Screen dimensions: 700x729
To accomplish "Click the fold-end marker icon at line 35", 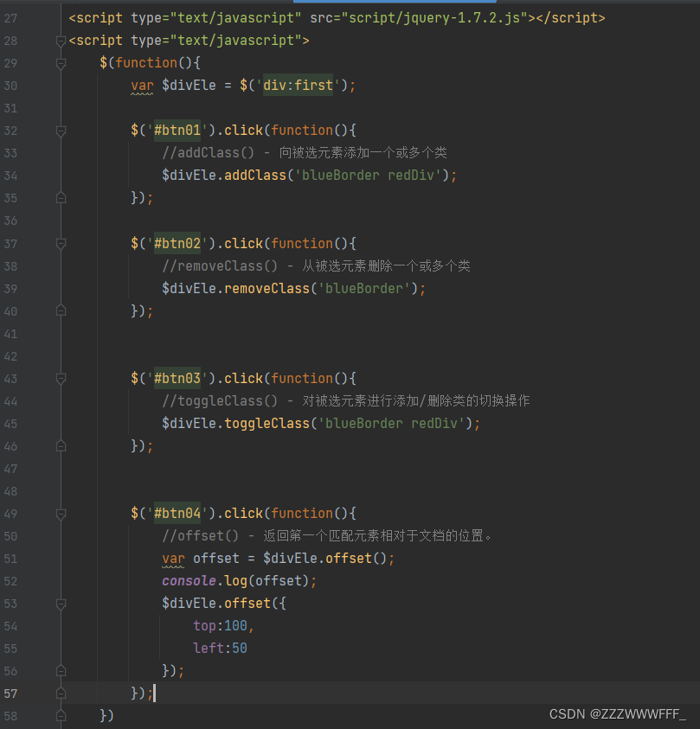I will click(x=61, y=198).
